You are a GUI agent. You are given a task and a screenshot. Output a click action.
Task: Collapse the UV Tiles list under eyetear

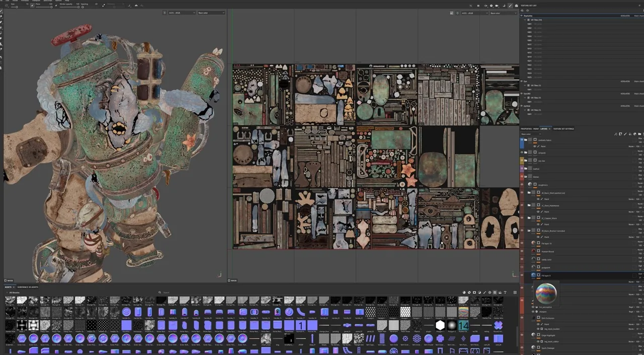[526, 110]
